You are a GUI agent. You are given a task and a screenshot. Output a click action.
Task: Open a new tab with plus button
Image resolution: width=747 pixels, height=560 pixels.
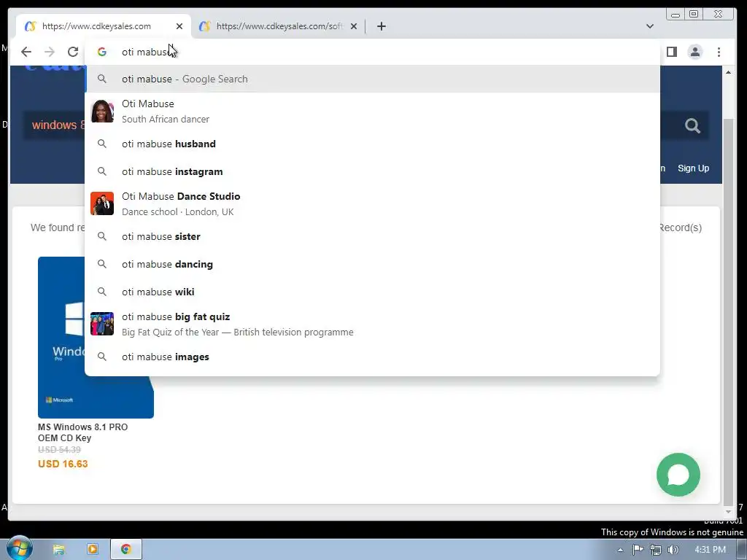click(381, 26)
